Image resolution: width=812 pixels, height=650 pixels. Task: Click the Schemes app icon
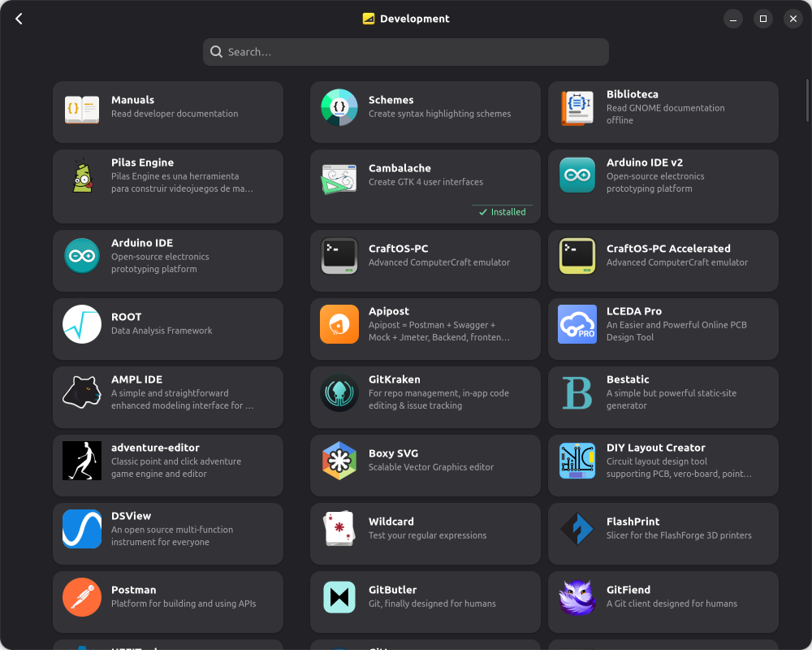(339, 107)
